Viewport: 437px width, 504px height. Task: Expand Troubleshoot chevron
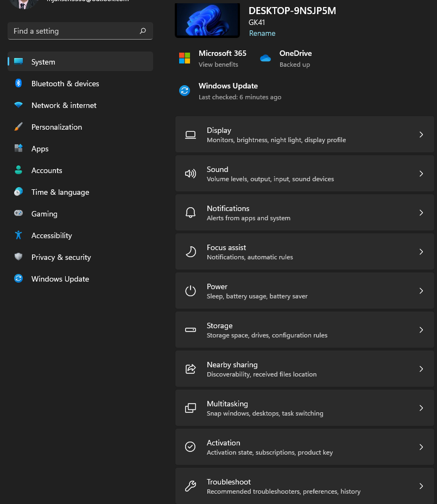421,486
